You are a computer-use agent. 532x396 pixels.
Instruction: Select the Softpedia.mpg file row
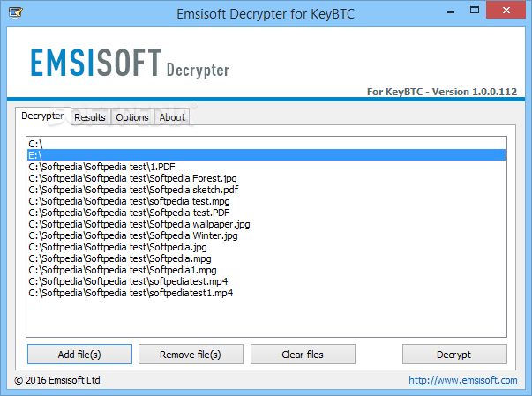point(266,258)
